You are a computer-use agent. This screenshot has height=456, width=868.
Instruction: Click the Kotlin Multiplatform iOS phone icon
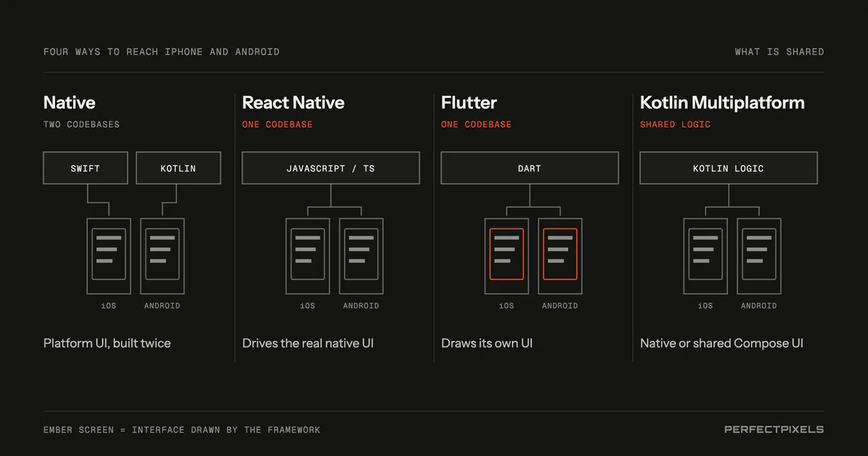click(x=705, y=256)
